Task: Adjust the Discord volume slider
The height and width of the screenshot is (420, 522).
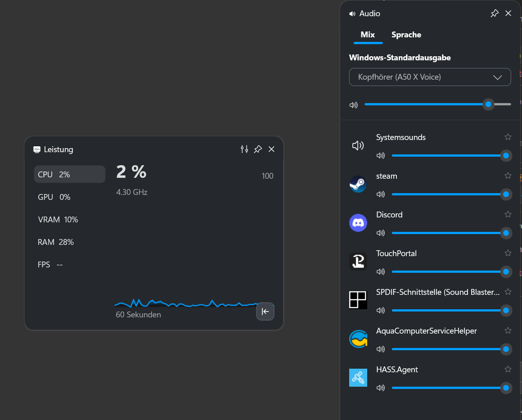Action: 451,233
